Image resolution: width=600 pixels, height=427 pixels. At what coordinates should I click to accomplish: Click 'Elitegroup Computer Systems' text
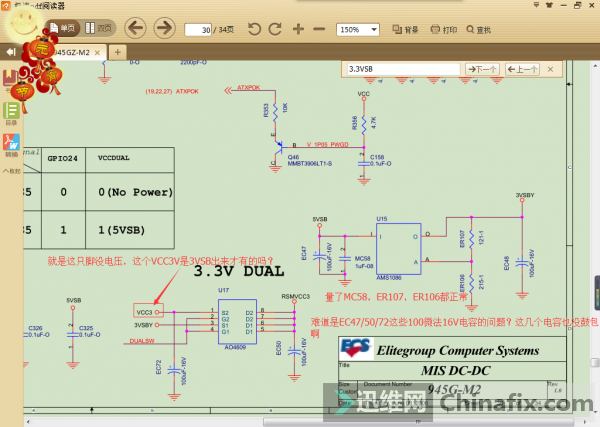point(458,350)
